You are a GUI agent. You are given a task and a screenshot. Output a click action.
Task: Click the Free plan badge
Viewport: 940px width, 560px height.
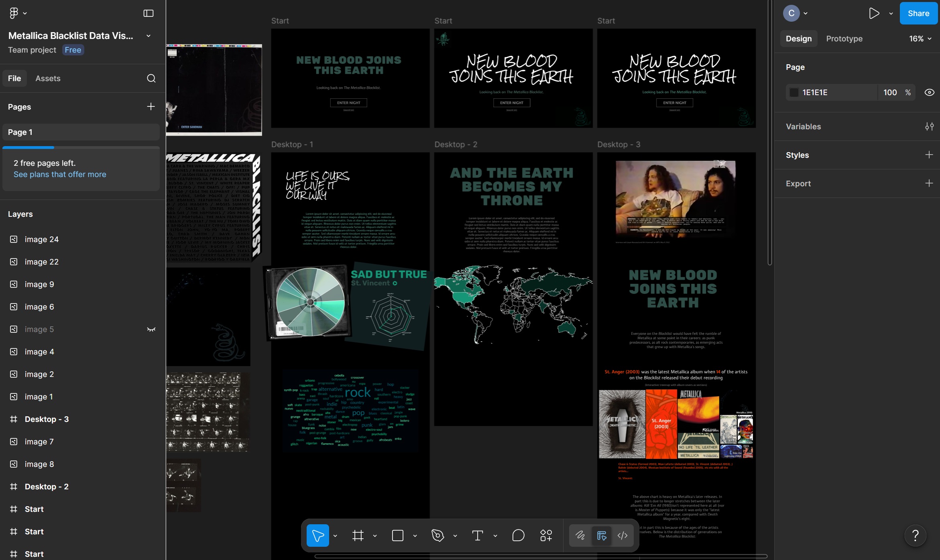[73, 50]
